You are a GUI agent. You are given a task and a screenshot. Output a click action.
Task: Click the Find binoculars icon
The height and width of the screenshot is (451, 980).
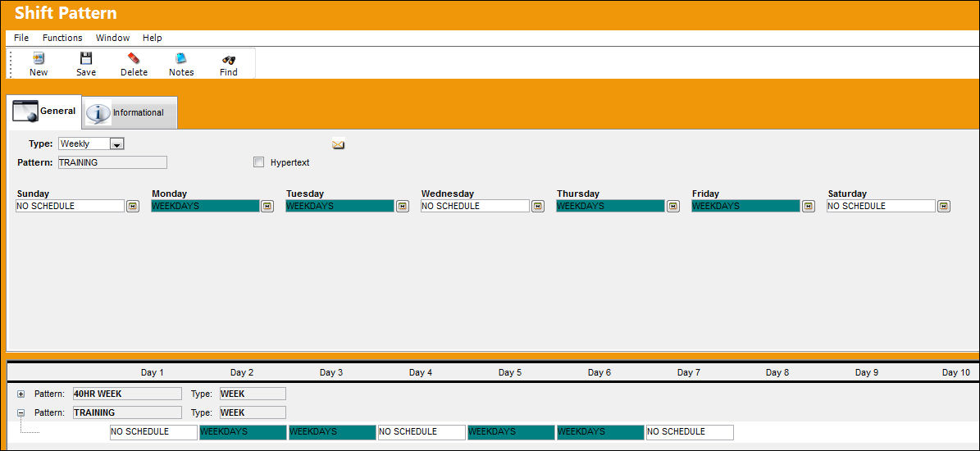click(229, 59)
